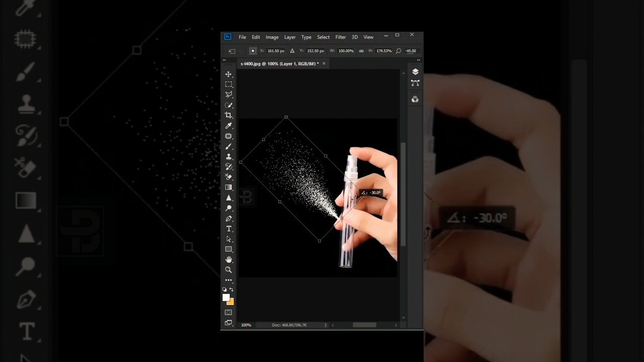The height and width of the screenshot is (362, 644).
Task: Select the Eraser tool
Action: 228,177
